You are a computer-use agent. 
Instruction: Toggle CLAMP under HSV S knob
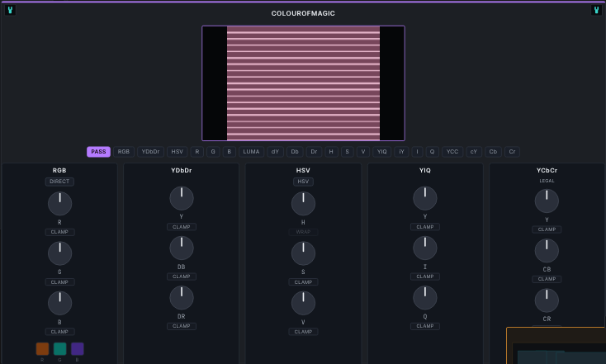(x=303, y=282)
